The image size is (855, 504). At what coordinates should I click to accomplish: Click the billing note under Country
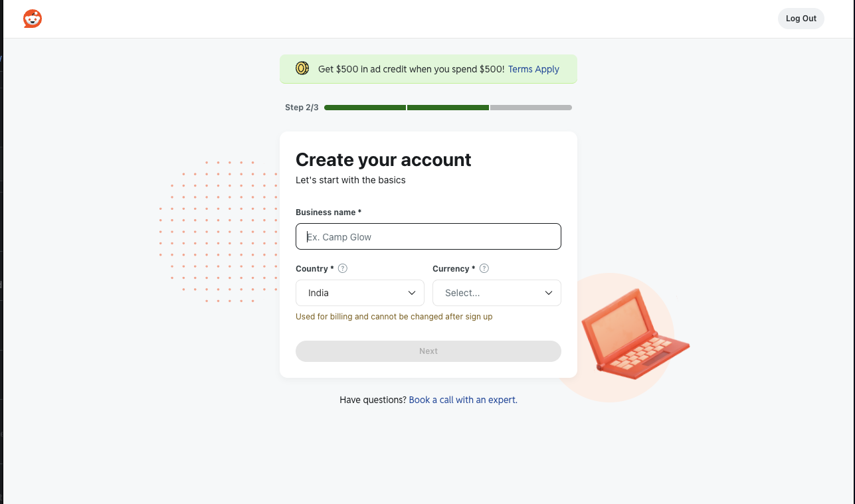point(394,317)
